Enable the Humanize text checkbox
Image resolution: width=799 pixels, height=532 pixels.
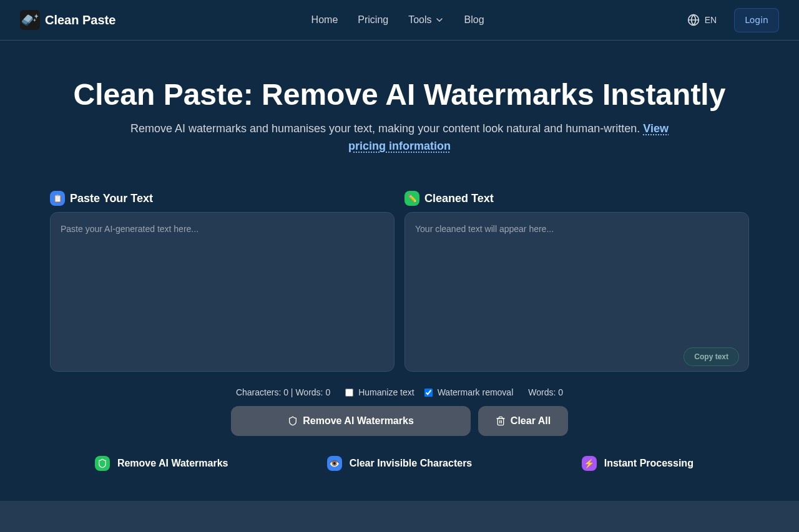[x=349, y=392]
